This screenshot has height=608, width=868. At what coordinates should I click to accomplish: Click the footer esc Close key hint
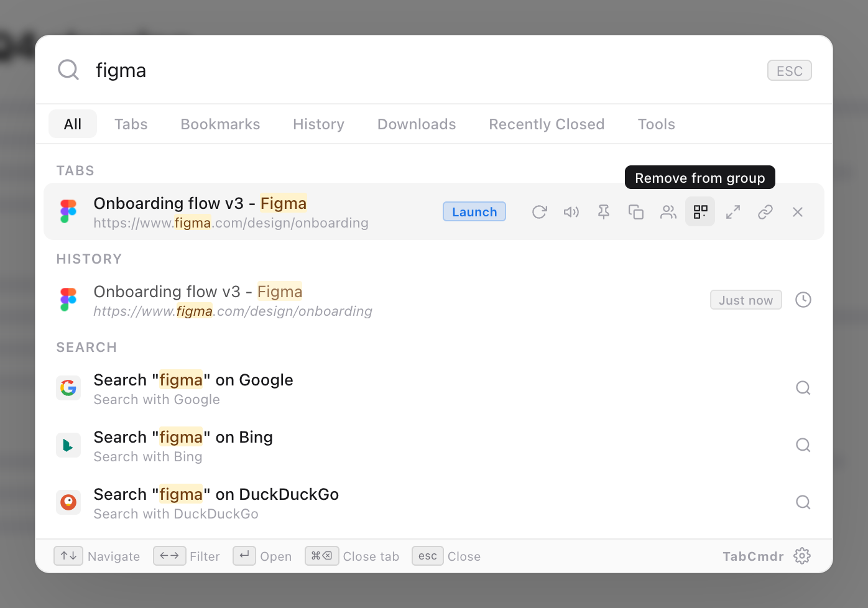pos(446,556)
